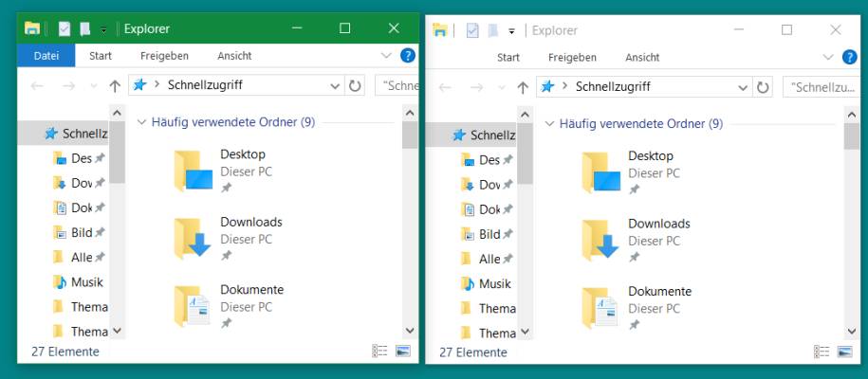Image resolution: width=868 pixels, height=379 pixels.
Task: Open recent locations dropdown in white window
Action: click(x=502, y=88)
